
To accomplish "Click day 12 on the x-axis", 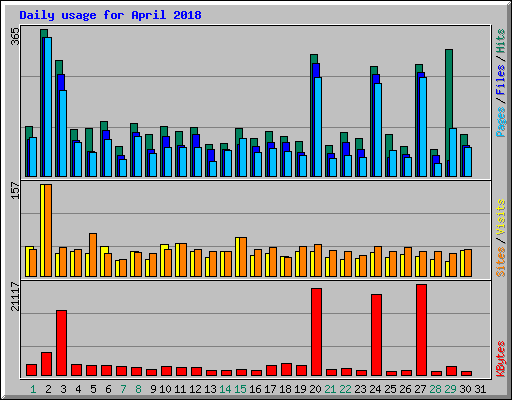I will coord(195,389).
